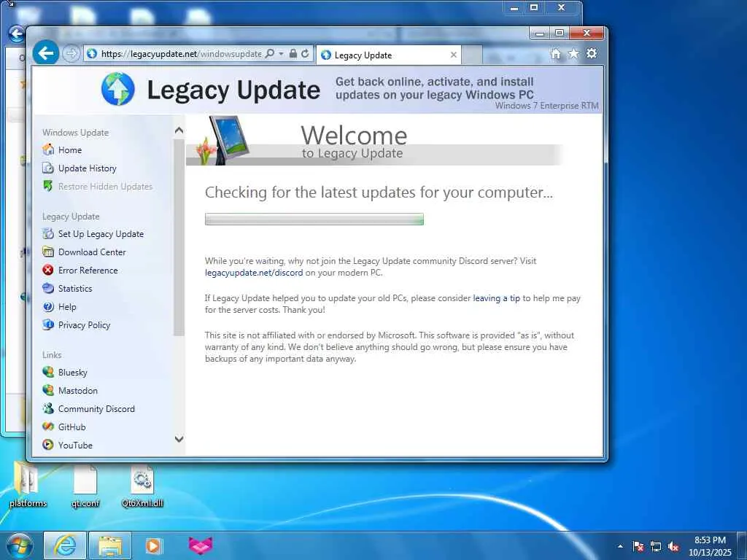Select the qt.conf file on desktop
747x560 pixels.
click(85, 485)
